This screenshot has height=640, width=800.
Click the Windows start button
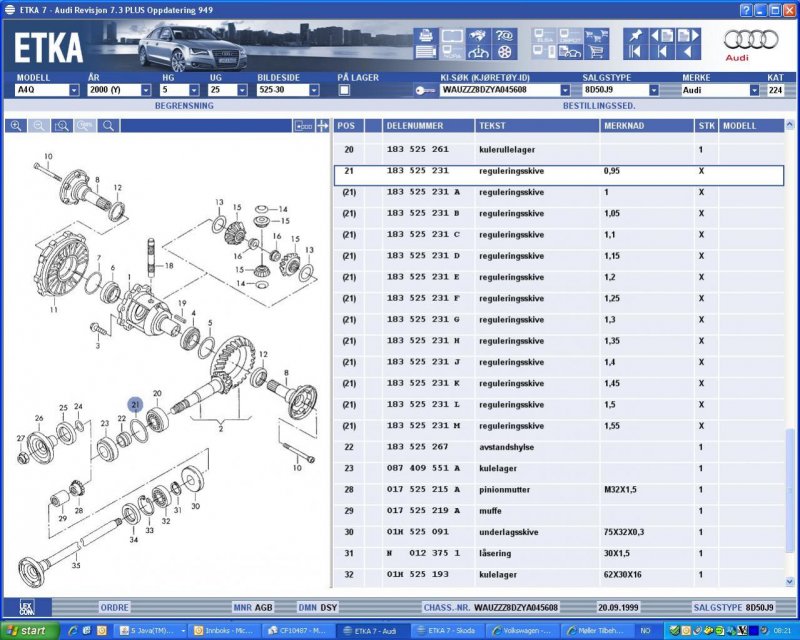pos(27,630)
